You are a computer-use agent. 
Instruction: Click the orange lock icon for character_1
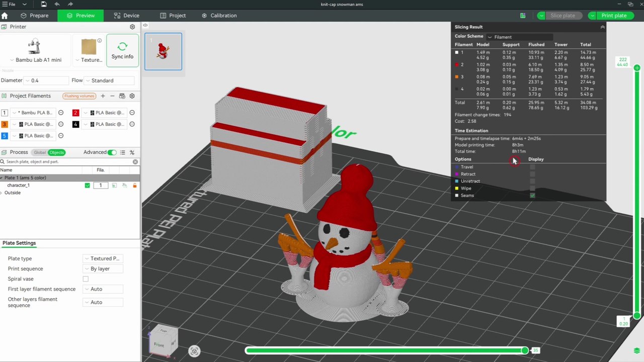135,186
